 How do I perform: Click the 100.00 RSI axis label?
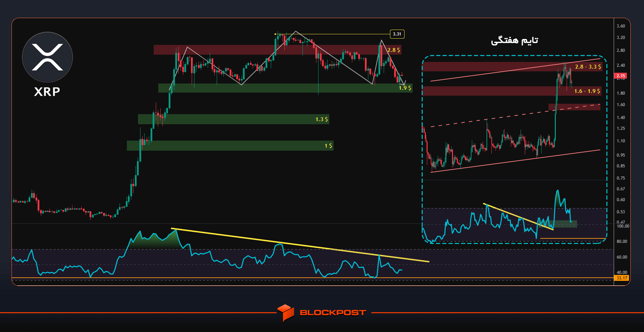[623, 226]
